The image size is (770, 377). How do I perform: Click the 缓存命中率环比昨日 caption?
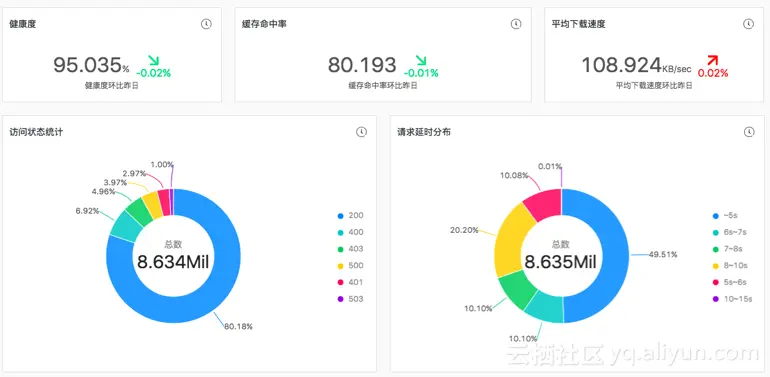[x=383, y=86]
